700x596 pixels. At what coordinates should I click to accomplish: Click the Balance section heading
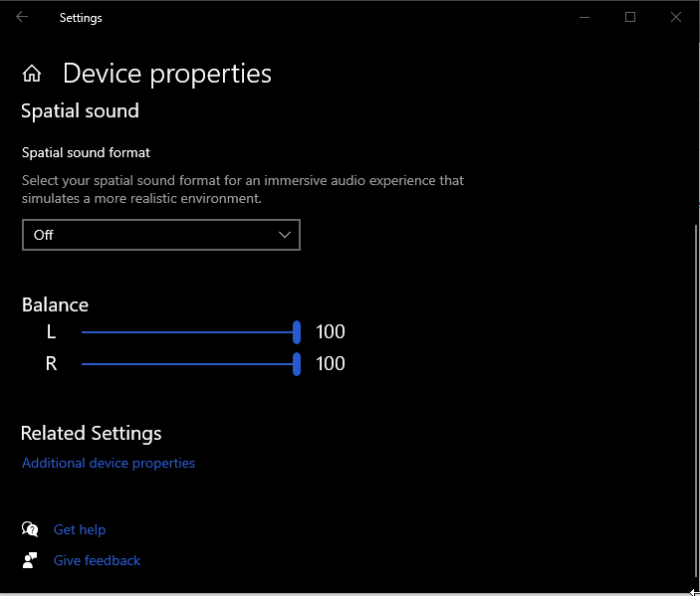[x=55, y=305]
